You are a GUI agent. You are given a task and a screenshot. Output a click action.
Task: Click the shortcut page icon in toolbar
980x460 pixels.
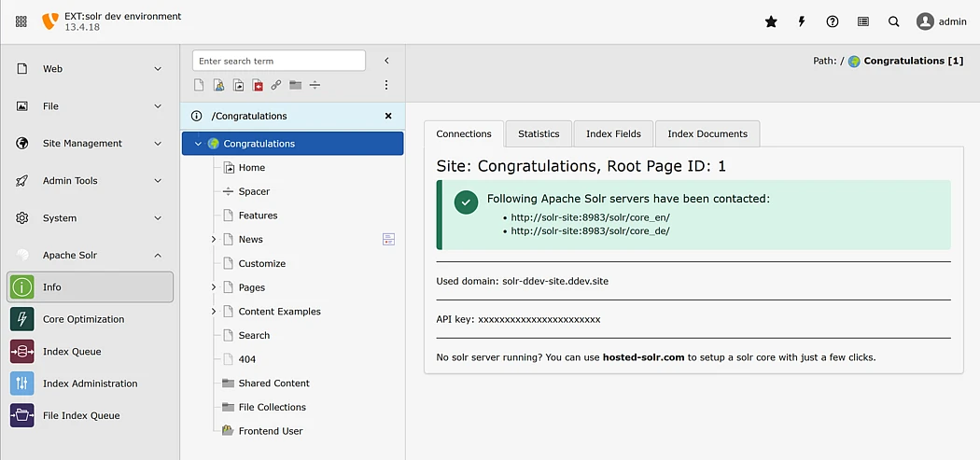coord(238,85)
